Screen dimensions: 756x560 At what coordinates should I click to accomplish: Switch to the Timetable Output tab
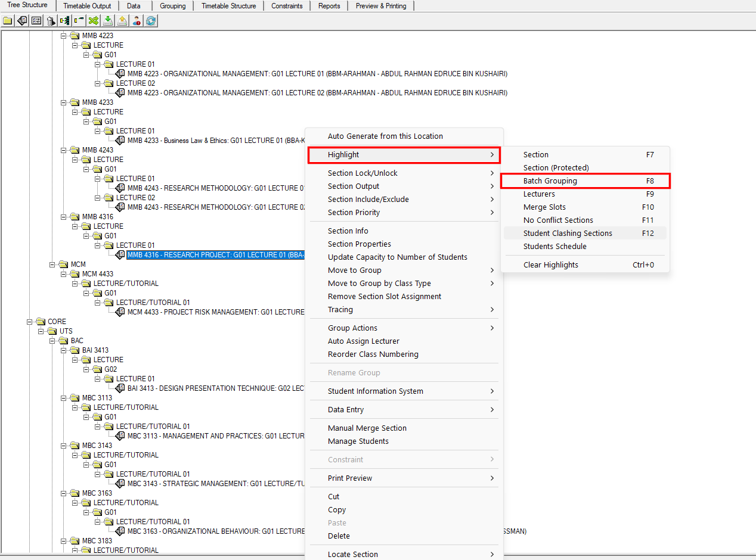click(87, 6)
